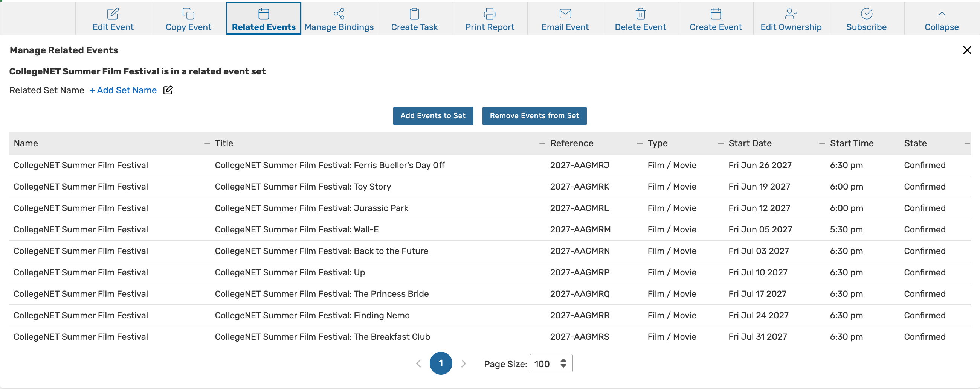Click reference 2027-AAGMRQ

[x=580, y=294]
